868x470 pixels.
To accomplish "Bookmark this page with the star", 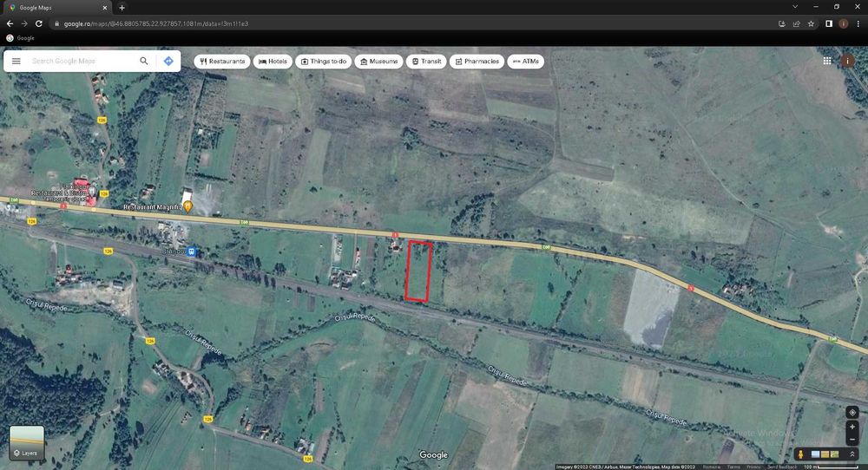I will tap(811, 23).
